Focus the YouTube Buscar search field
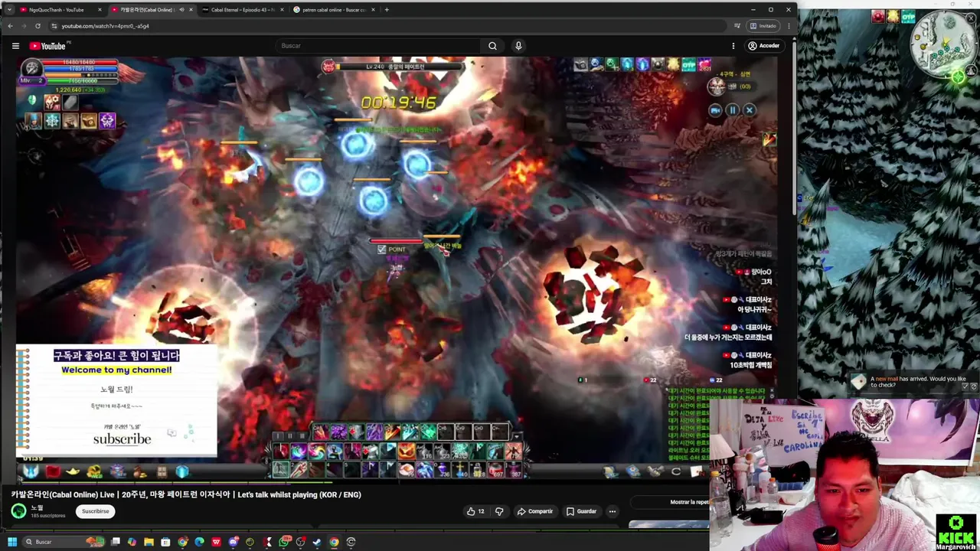 [x=379, y=46]
